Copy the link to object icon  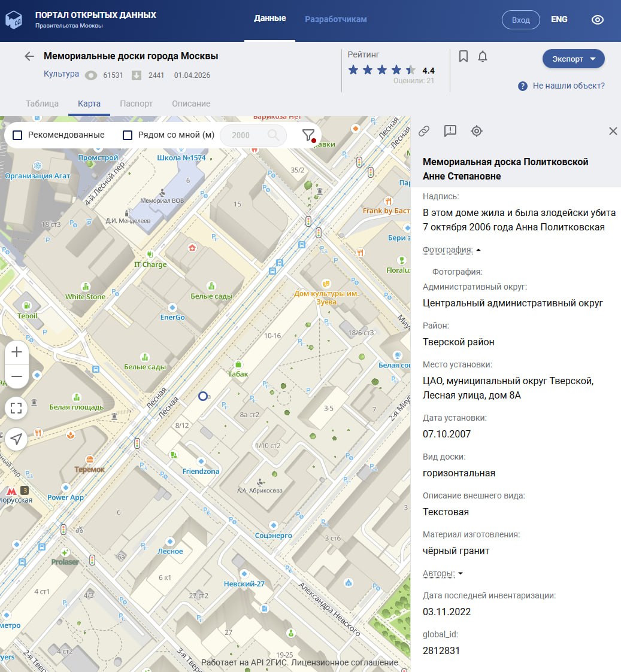click(x=424, y=131)
